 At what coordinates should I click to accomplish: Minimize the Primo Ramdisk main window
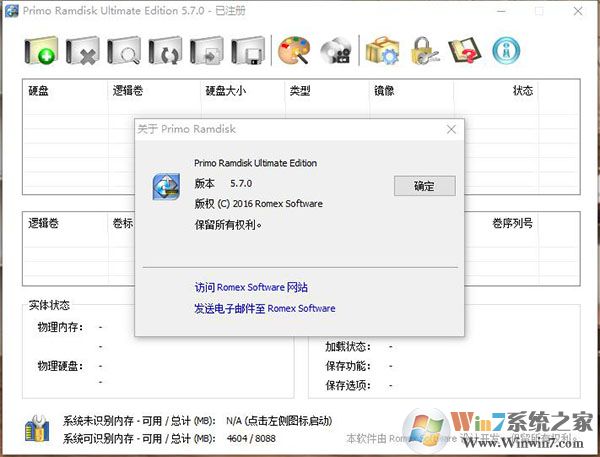(x=501, y=11)
